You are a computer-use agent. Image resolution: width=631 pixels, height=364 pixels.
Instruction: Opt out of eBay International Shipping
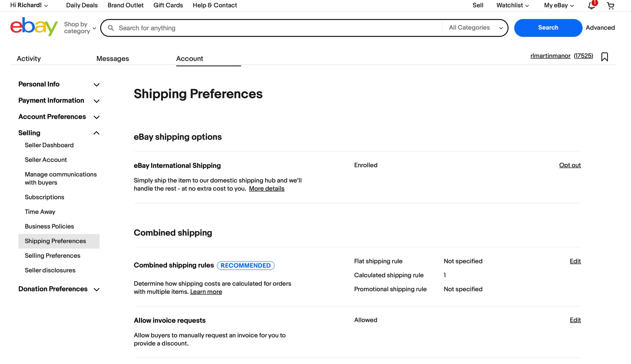click(x=570, y=165)
